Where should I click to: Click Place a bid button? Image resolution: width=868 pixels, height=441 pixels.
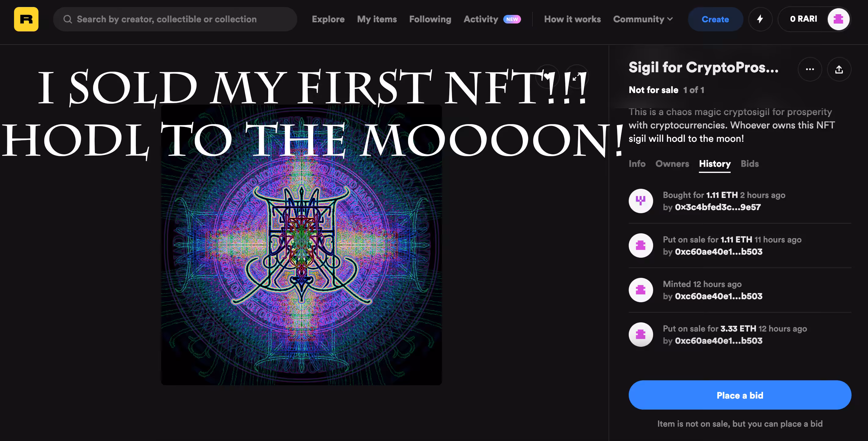coord(740,395)
